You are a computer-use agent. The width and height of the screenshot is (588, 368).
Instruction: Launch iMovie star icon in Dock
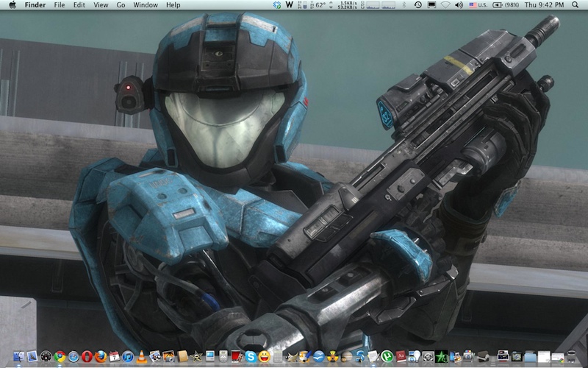tap(196, 356)
